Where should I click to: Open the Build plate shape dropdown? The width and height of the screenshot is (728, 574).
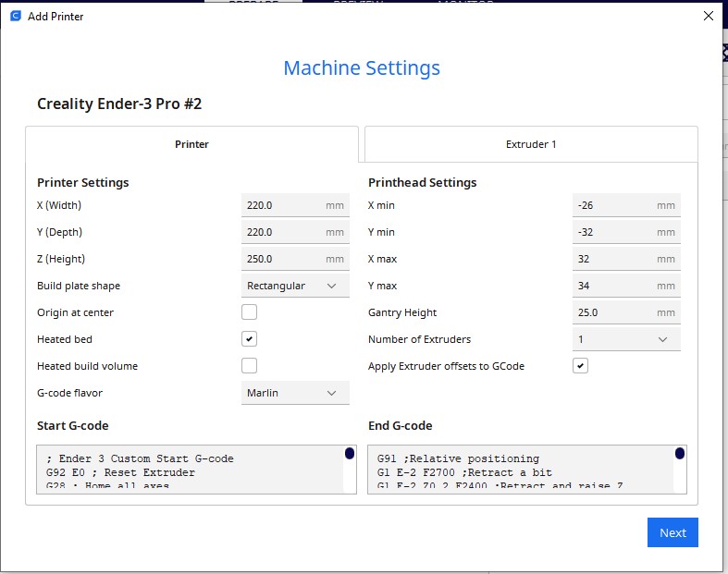pos(295,286)
